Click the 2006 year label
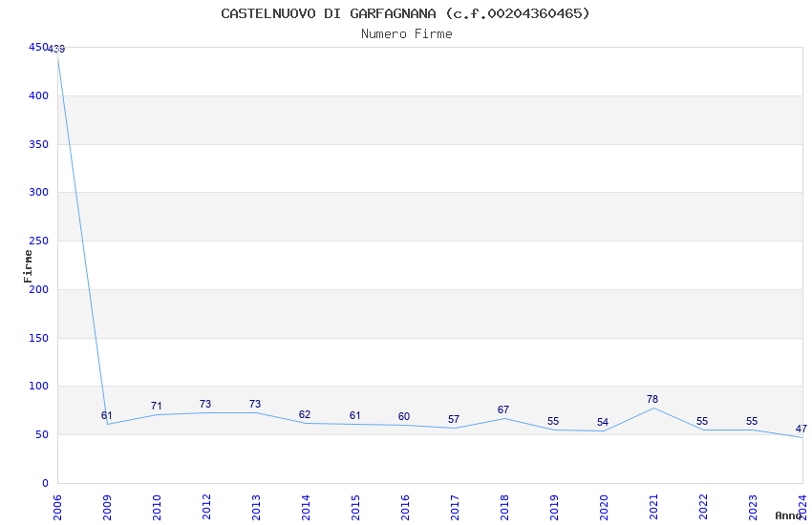The height and width of the screenshot is (525, 812). click(x=57, y=507)
